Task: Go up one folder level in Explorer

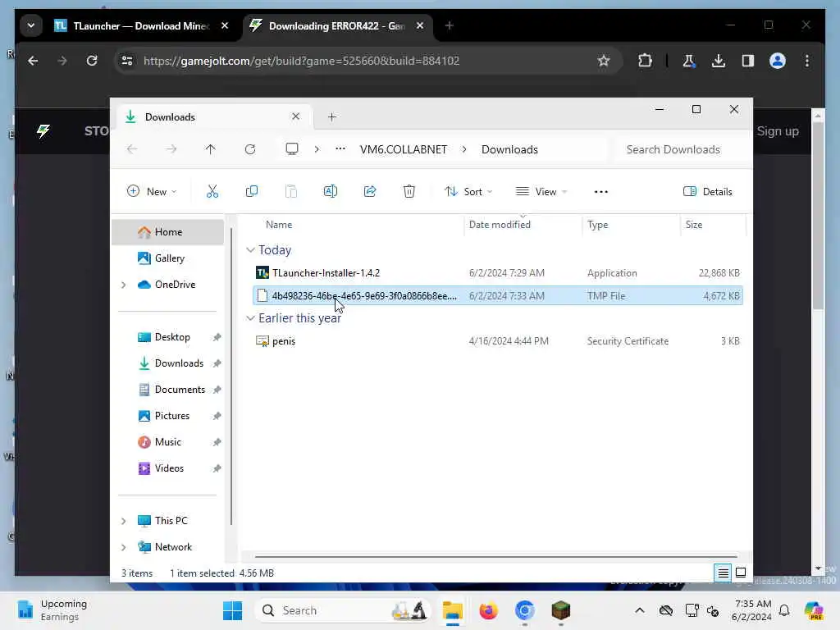Action: click(211, 149)
